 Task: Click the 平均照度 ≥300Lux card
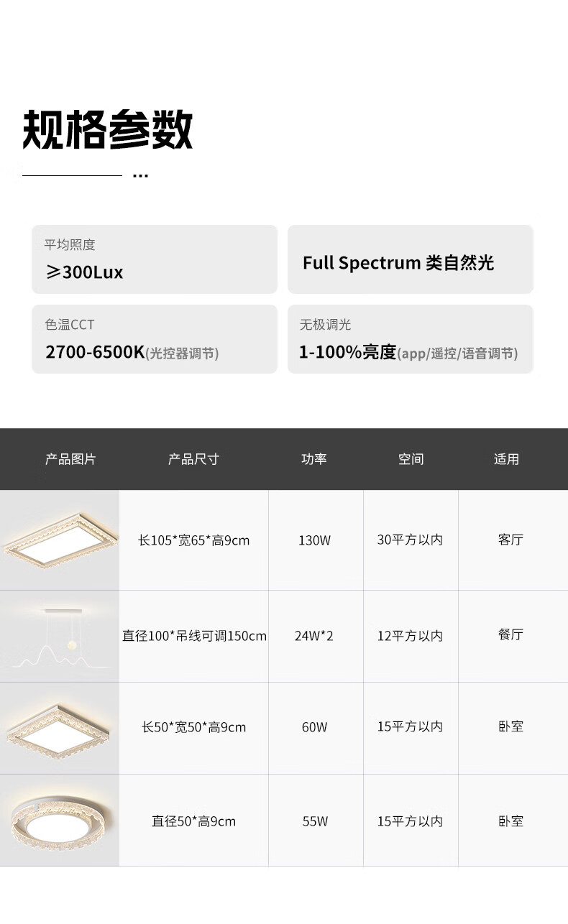tap(154, 259)
